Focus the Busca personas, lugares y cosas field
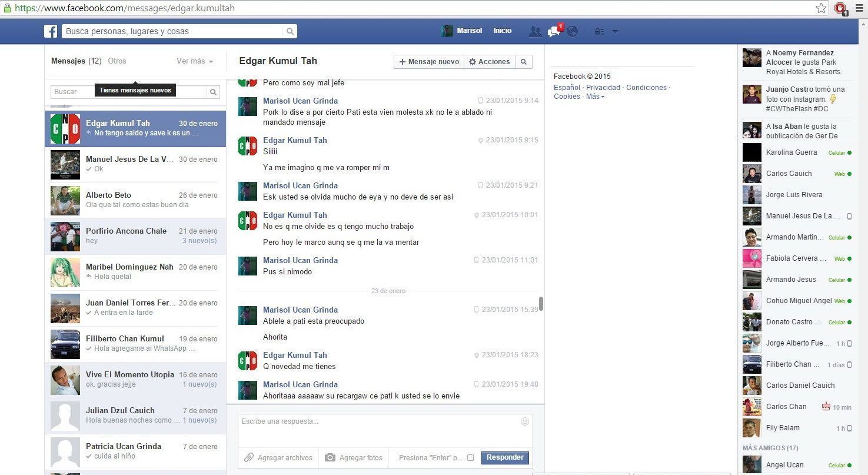The image size is (868, 475). coord(173,31)
